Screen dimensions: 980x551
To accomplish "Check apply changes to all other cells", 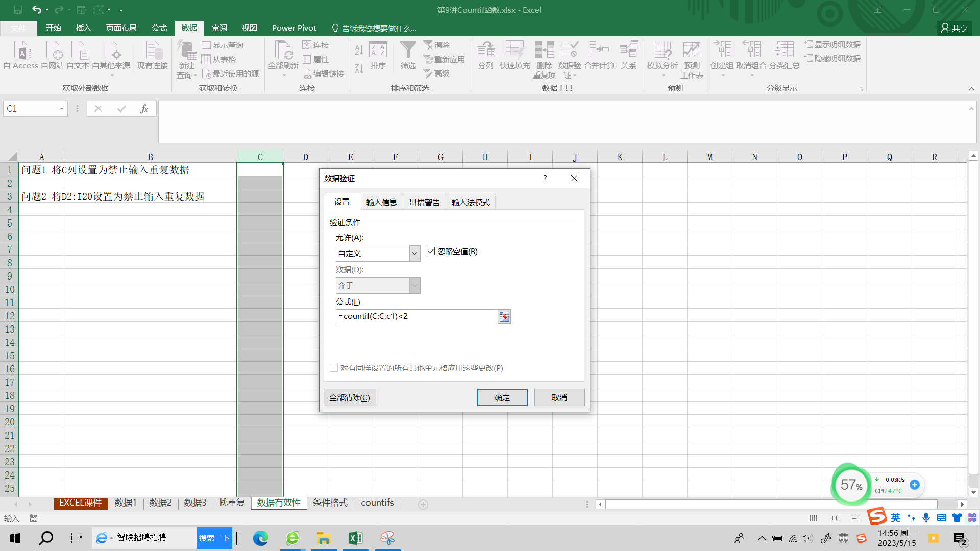I will pos(334,368).
